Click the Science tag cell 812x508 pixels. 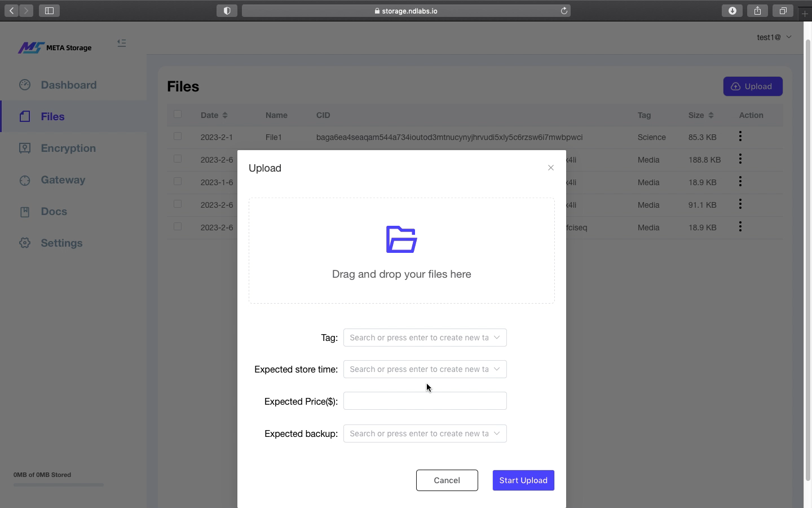[x=652, y=137]
